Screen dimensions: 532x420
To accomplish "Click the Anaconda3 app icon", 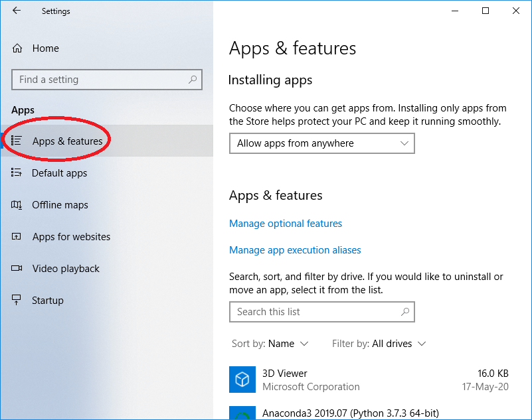I will [x=242, y=413].
